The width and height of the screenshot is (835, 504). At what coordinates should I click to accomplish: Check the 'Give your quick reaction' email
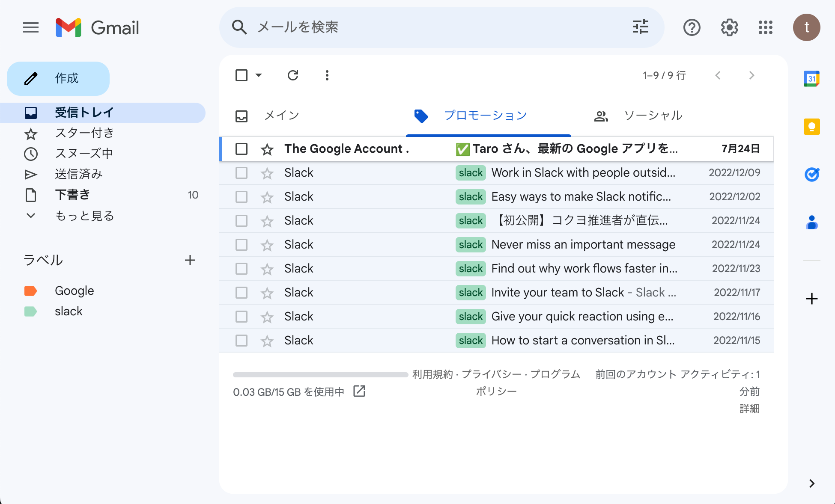coord(242,317)
